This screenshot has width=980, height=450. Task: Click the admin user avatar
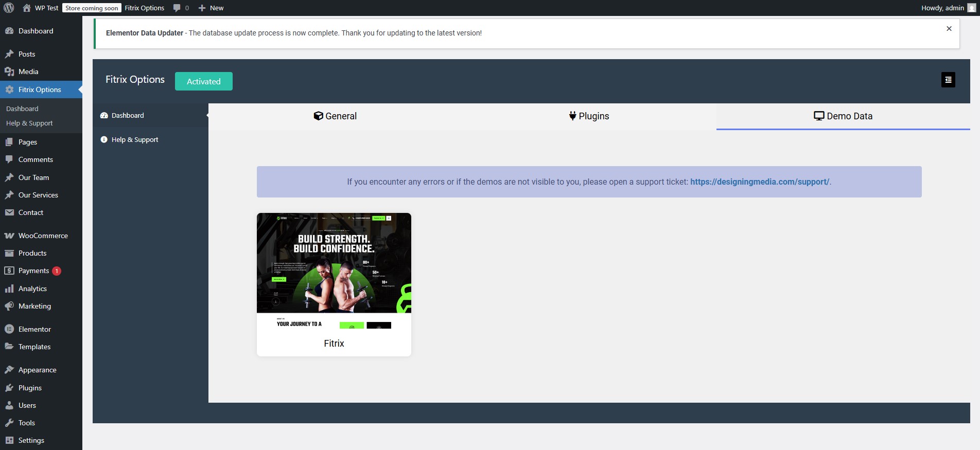pyautogui.click(x=971, y=8)
